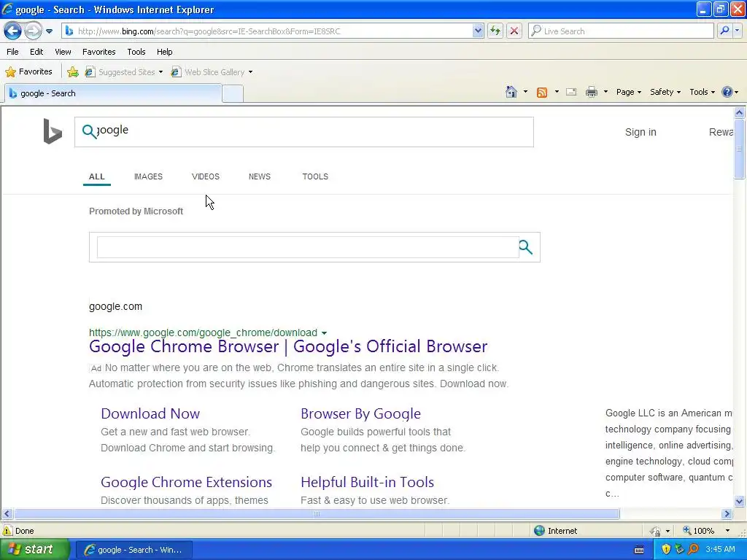This screenshot has width=747, height=560.
Task: Open the Download Now link
Action: 150,413
